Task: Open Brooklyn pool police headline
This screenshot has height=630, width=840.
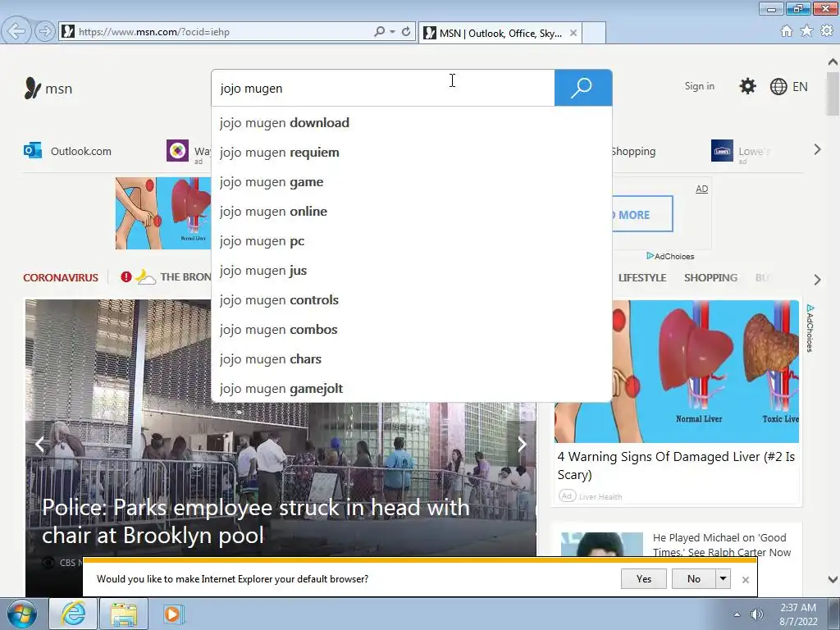Action: pyautogui.click(x=256, y=521)
